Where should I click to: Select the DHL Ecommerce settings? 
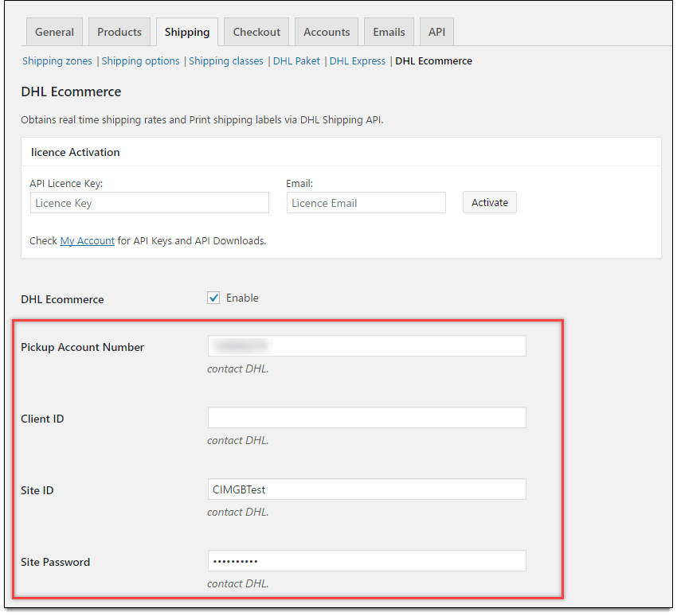pyautogui.click(x=433, y=60)
